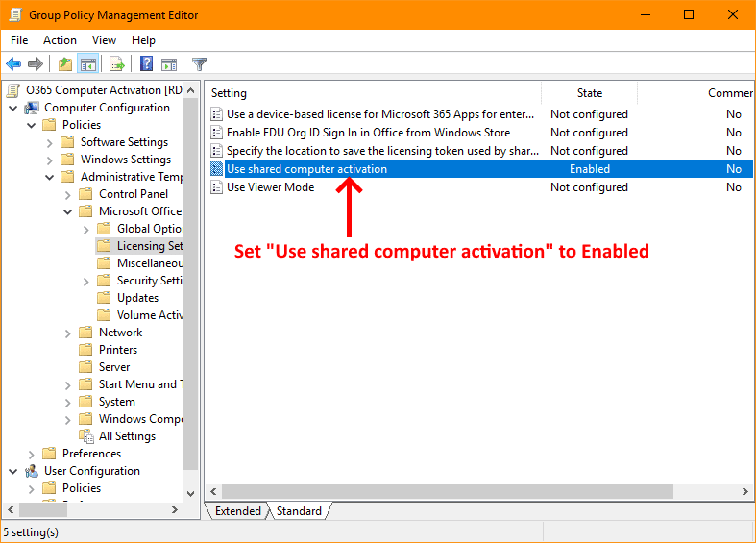This screenshot has height=543, width=756.
Task: Expand the Control Panel node
Action: click(x=67, y=195)
